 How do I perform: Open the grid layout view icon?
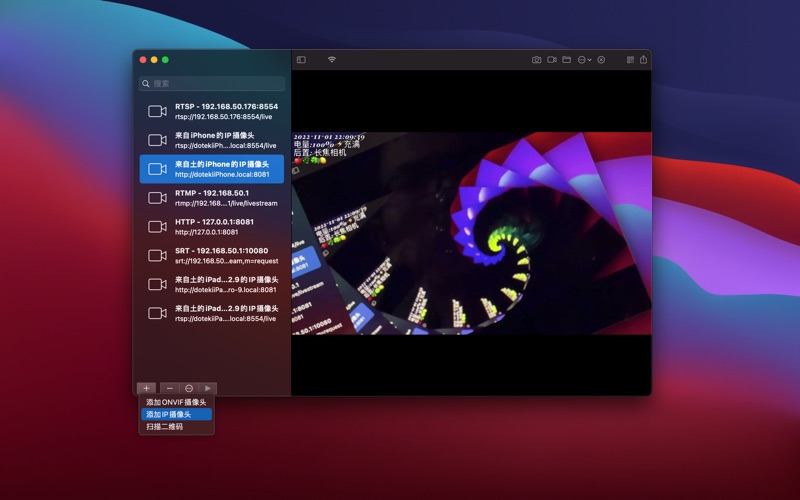(x=630, y=60)
